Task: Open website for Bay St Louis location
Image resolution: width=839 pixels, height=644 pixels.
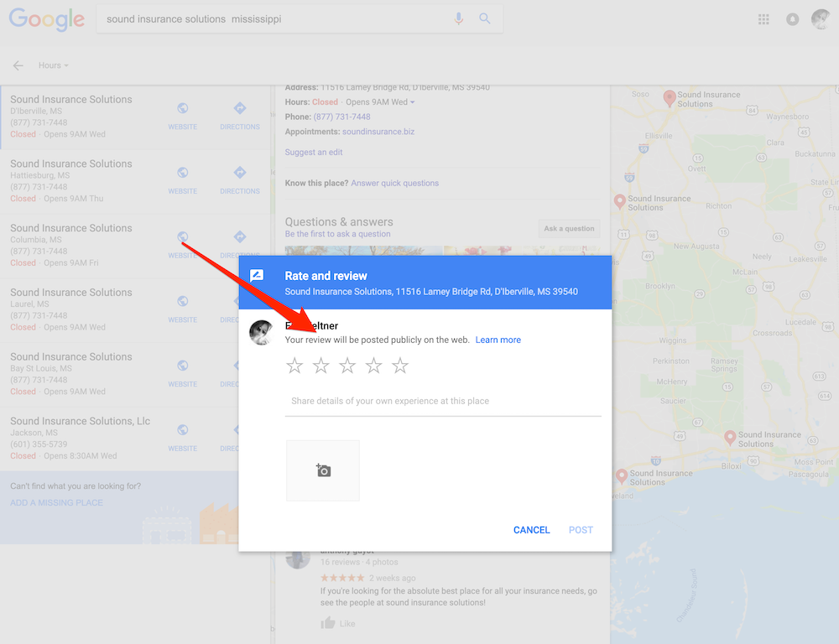Action: (182, 373)
